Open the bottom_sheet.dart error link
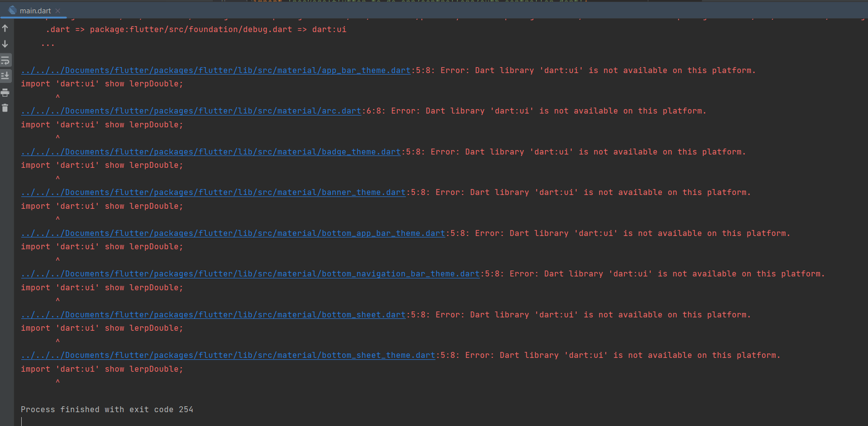The image size is (868, 426). point(213,314)
